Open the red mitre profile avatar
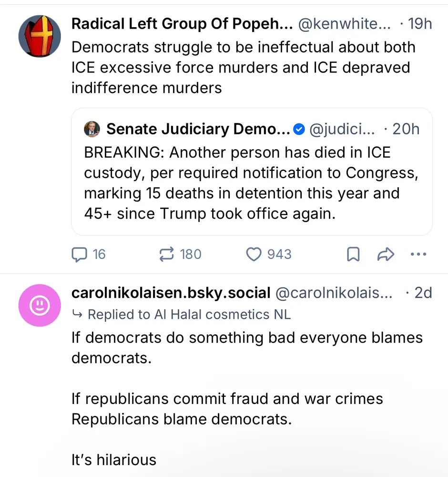Screen dimensions: 448x477 click(x=40, y=36)
